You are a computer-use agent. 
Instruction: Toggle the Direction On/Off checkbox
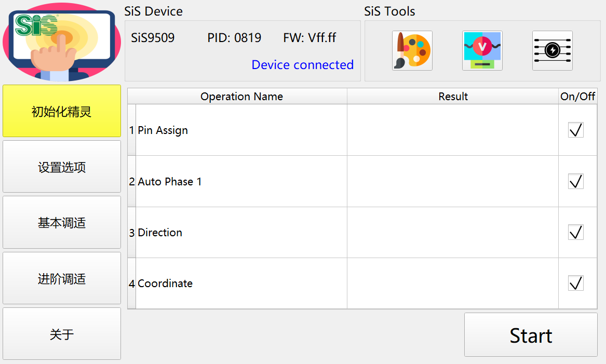click(x=575, y=232)
